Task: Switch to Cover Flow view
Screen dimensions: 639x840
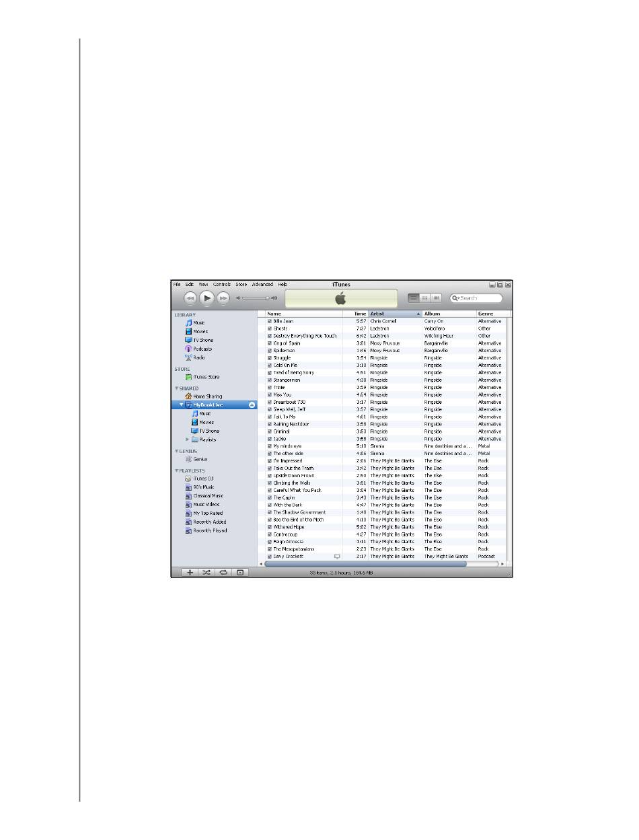Action: tap(436, 297)
